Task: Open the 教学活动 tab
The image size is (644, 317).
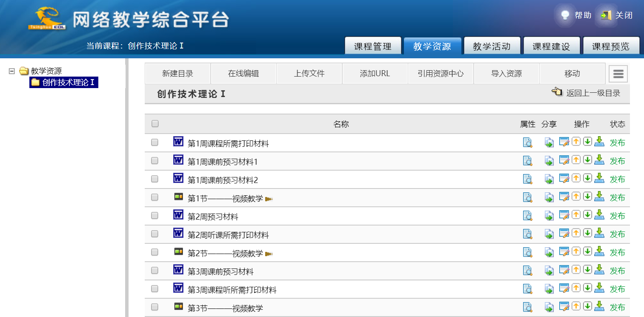Action: coord(492,46)
